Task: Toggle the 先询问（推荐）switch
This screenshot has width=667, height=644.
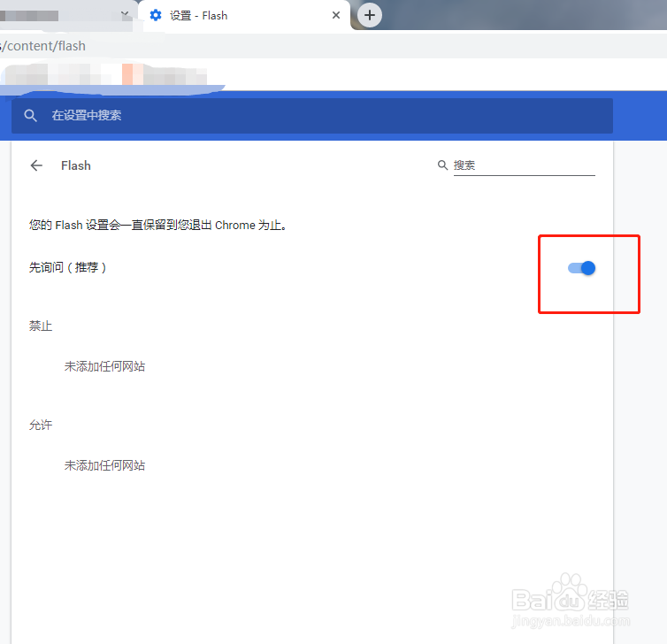Action: click(x=581, y=268)
